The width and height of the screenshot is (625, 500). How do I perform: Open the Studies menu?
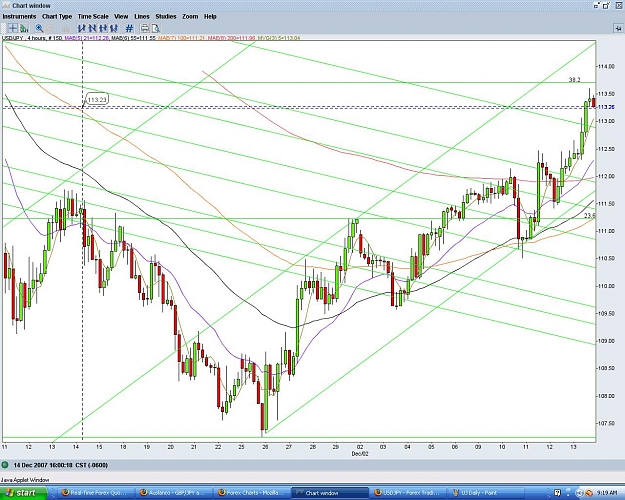pos(166,16)
